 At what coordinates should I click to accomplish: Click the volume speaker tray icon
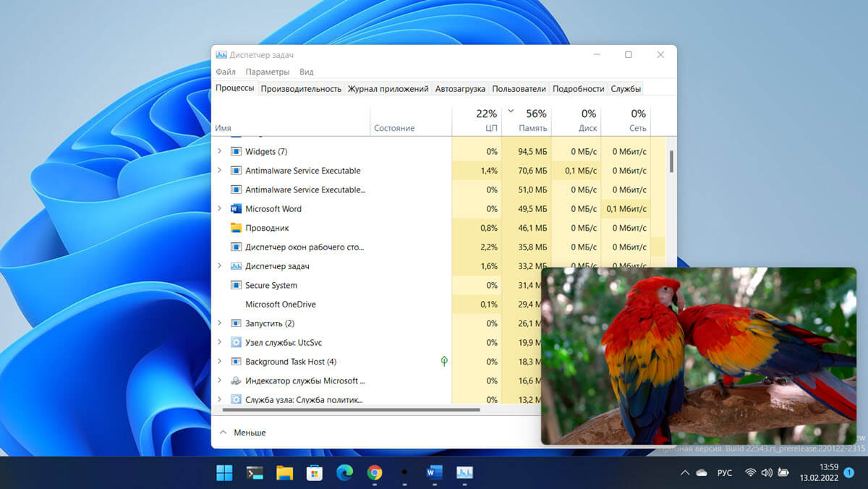[x=767, y=473]
